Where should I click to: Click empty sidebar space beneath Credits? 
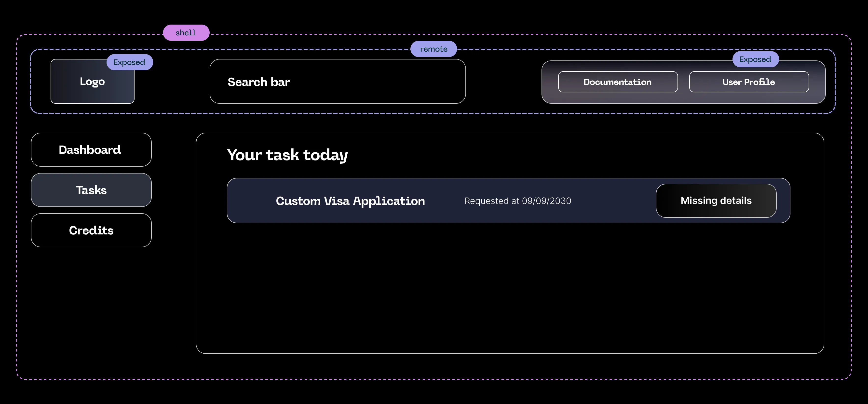(x=91, y=303)
